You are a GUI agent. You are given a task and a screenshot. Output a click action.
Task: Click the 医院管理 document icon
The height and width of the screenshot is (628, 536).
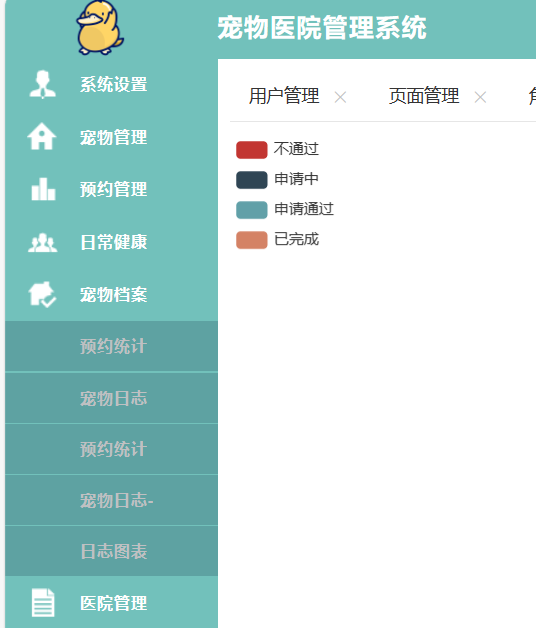pyautogui.click(x=43, y=603)
